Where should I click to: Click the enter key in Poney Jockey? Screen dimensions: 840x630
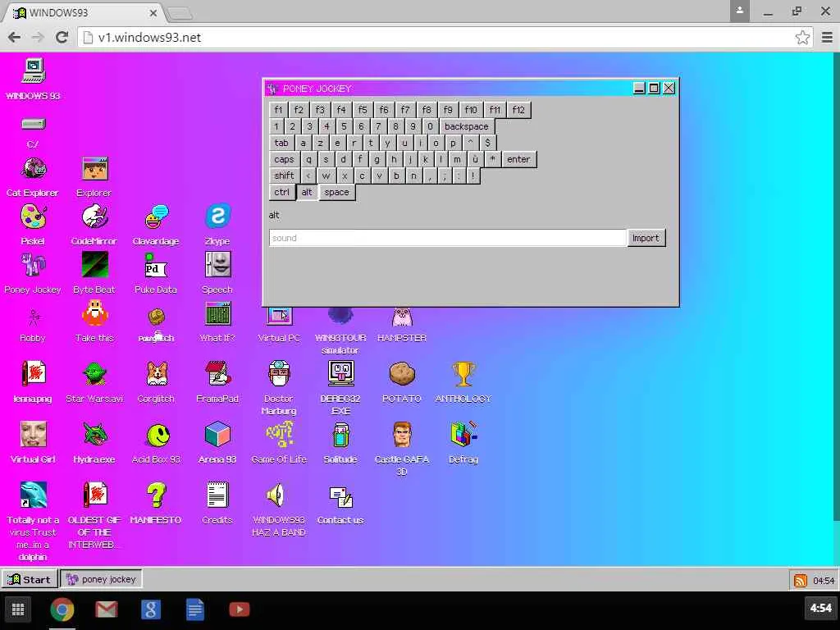coord(518,159)
